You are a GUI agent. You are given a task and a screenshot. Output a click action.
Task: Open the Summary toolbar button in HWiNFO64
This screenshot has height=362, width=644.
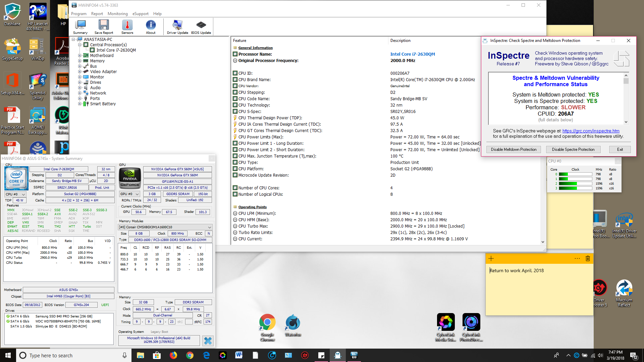pos(80,27)
